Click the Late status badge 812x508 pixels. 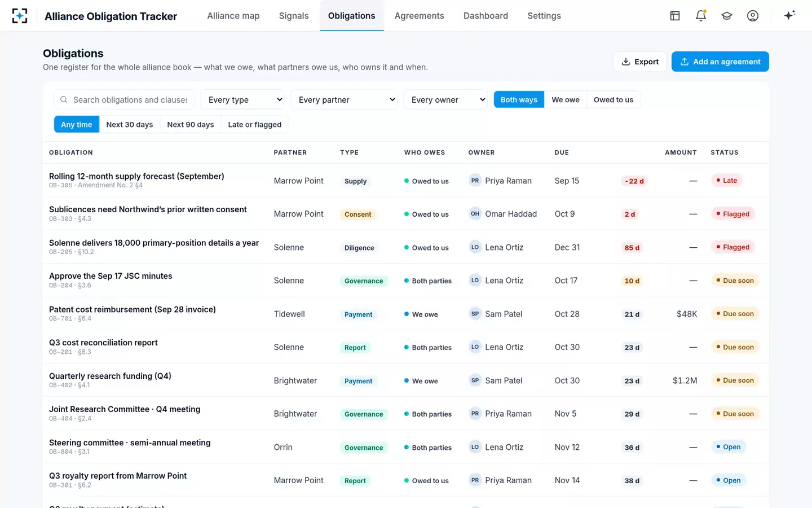pos(727,181)
